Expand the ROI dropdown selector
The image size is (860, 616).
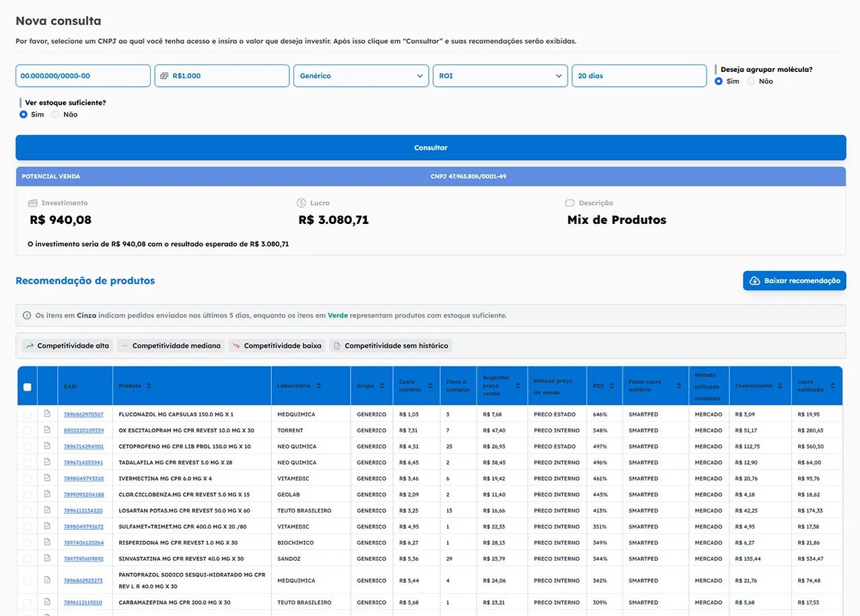point(500,76)
